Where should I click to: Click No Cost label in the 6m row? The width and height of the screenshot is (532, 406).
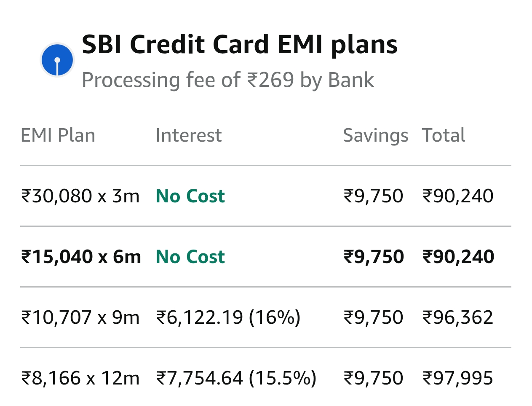(x=190, y=257)
